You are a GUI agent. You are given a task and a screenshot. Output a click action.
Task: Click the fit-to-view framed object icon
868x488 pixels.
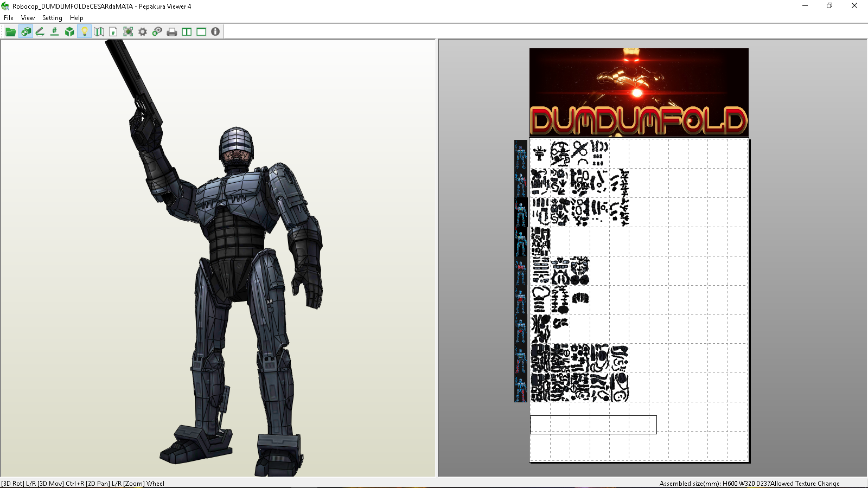pyautogui.click(x=128, y=32)
